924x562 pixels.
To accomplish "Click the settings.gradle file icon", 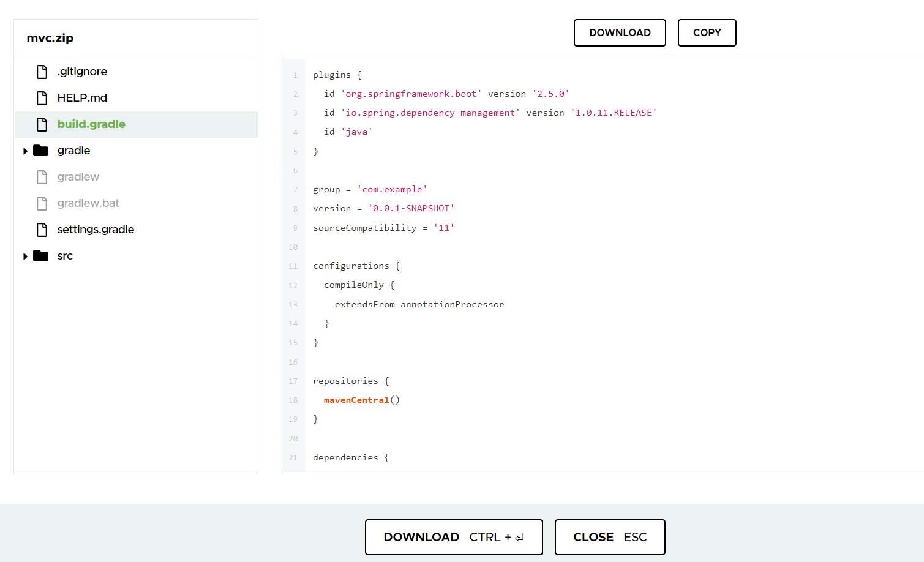I will tap(42, 230).
